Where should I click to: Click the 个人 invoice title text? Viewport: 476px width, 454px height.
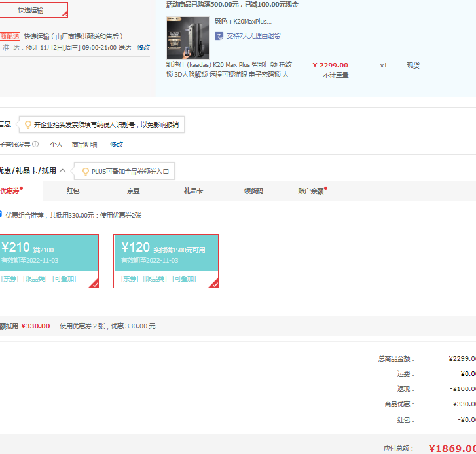point(56,145)
